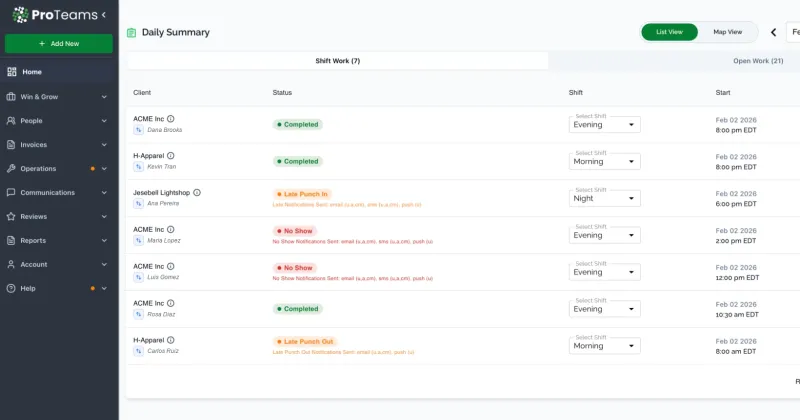Open info icon for H-Apparel Carlos Ruiz
Image resolution: width=800 pixels, height=420 pixels.
[170, 340]
